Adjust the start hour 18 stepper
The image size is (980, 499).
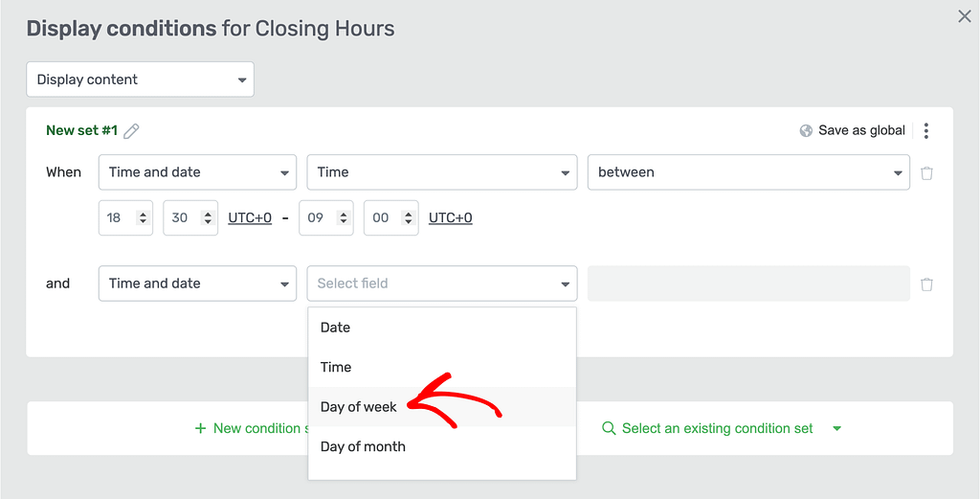144,217
